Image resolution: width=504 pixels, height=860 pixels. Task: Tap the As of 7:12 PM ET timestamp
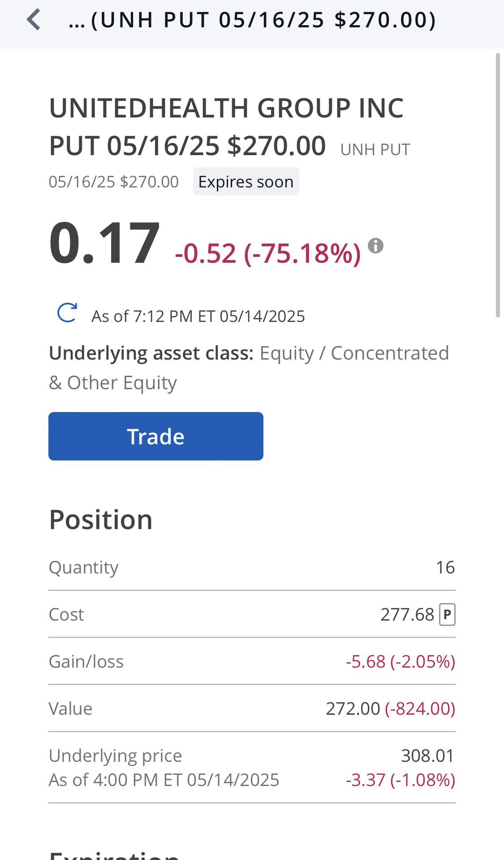(198, 316)
